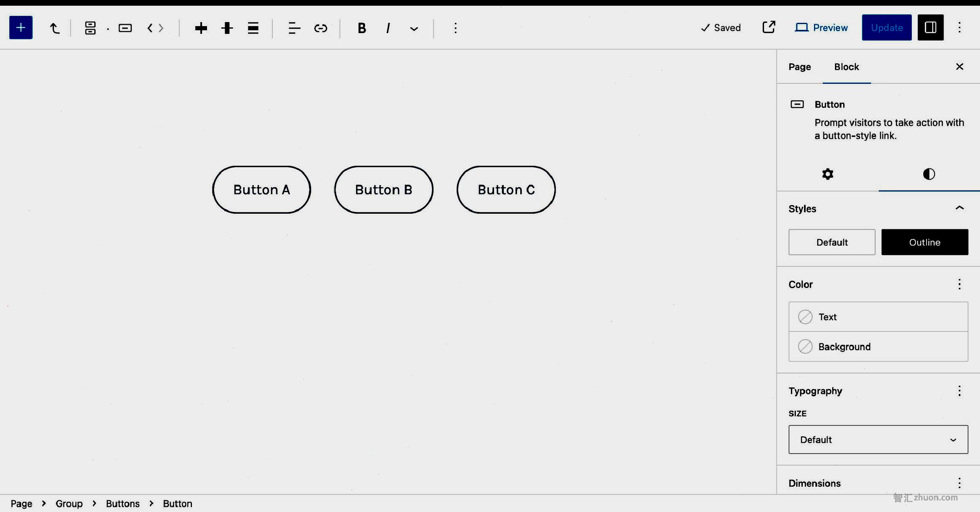Image resolution: width=980 pixels, height=512 pixels.
Task: Click the Button block icon in sidebar
Action: 797,104
